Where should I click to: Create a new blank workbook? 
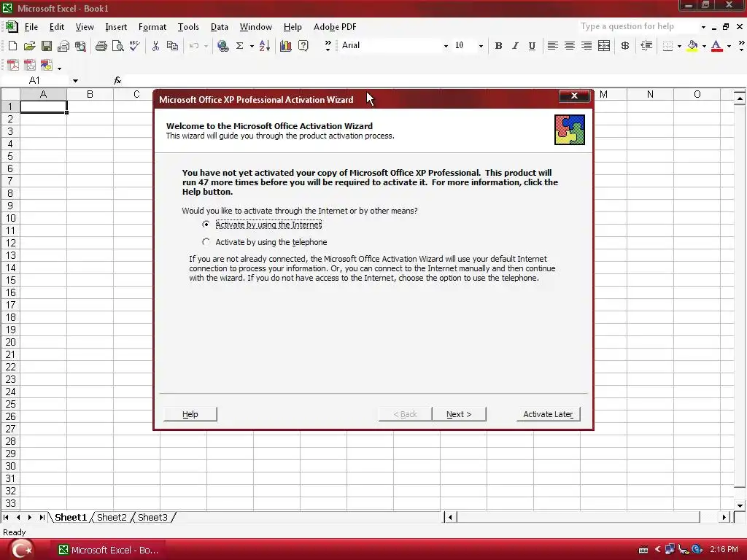pyautogui.click(x=13, y=46)
